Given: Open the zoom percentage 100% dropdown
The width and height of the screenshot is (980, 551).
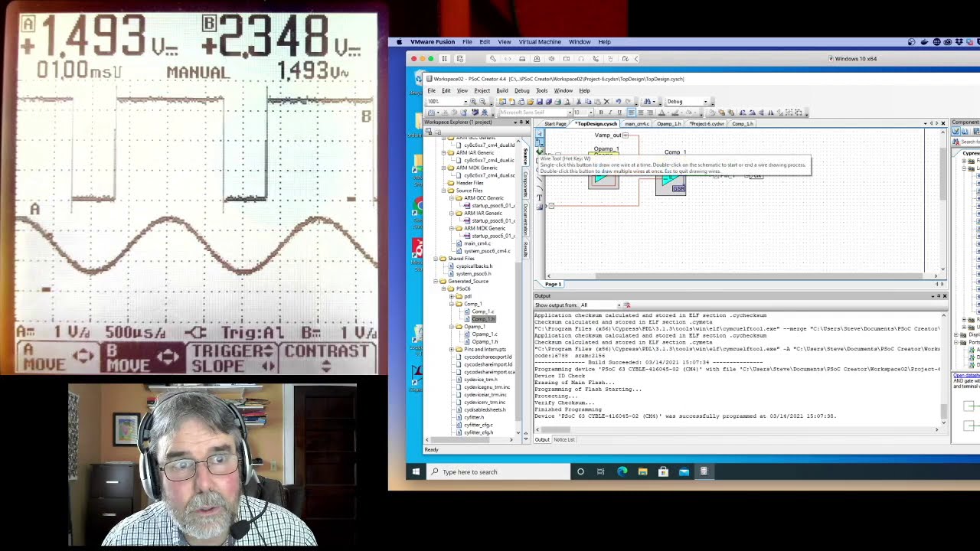Looking at the screenshot, I should coord(465,101).
